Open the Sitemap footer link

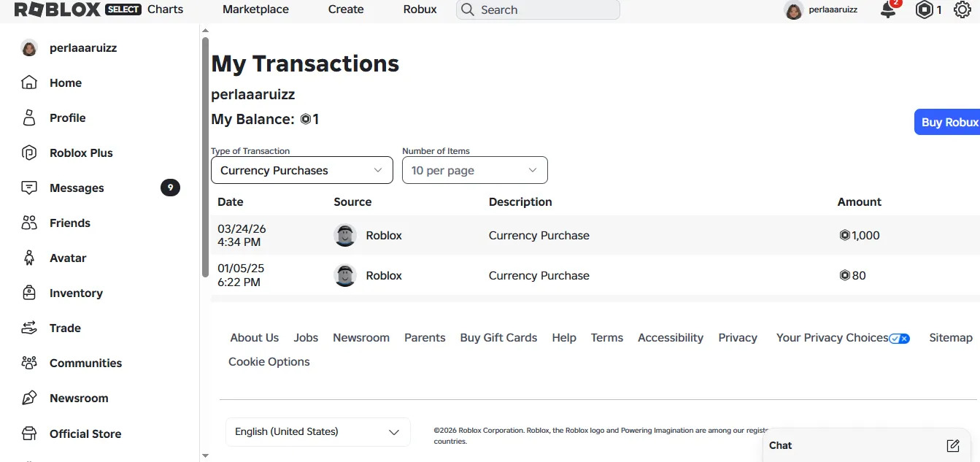pos(951,337)
